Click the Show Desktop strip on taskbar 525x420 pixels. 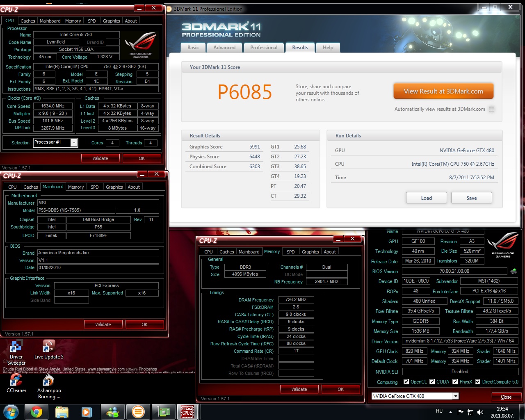pos(522,412)
